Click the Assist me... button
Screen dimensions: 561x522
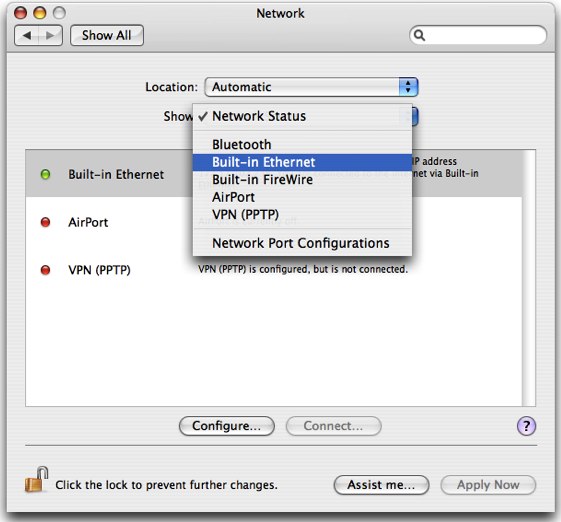coord(381,485)
